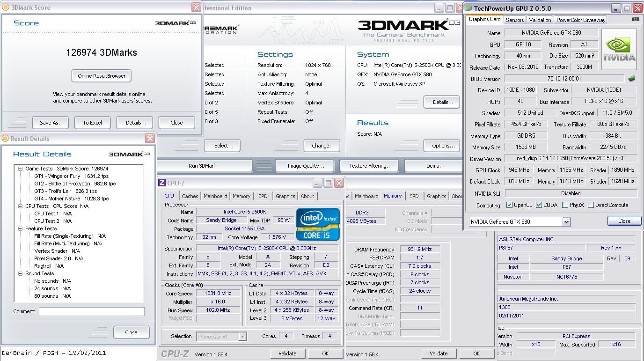Switch to CPU-Z Caches tab
The height and width of the screenshot is (361, 644).
190,196
